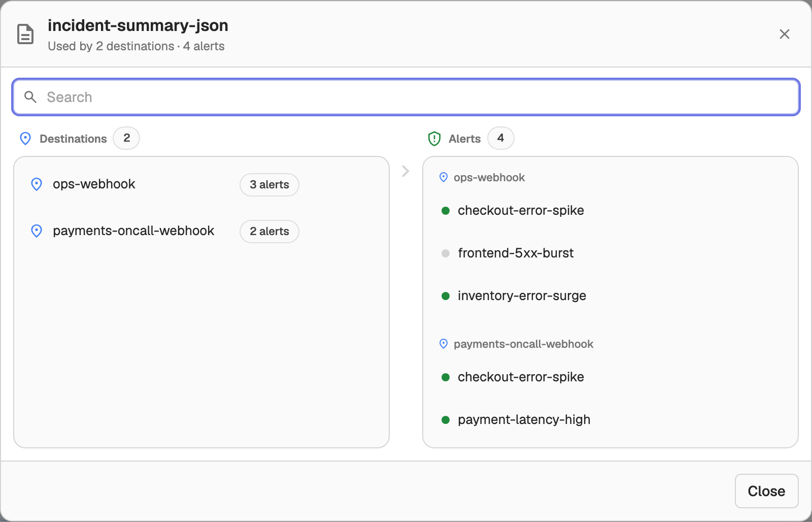Viewport: 812px width, 522px height.
Task: Click the Alerts section label
Action: (x=464, y=139)
